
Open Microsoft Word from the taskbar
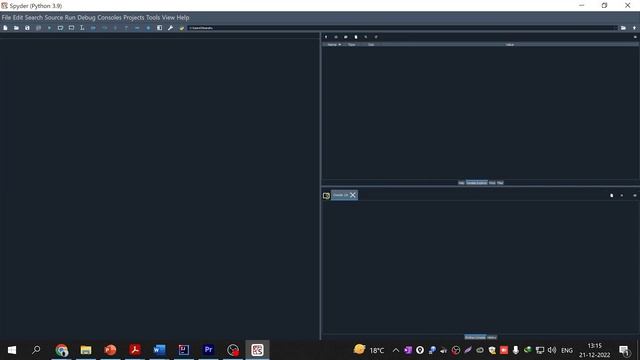(x=159, y=350)
